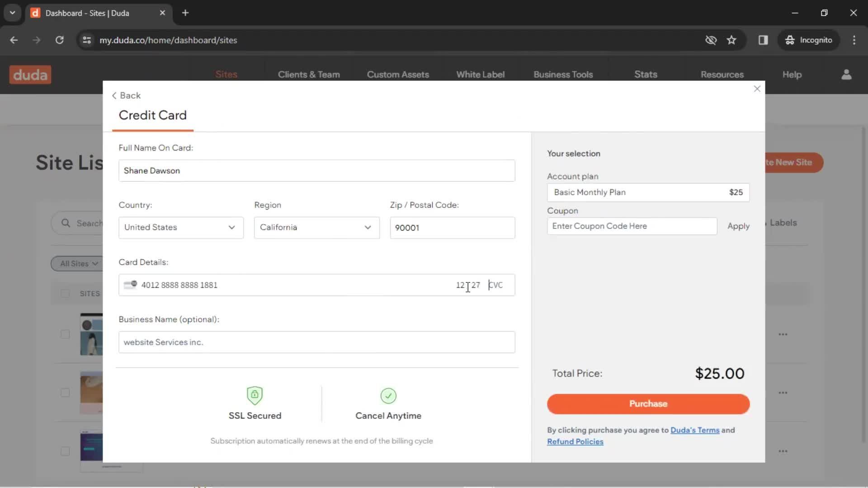Click the Enter Coupon Code Here field
The height and width of the screenshot is (488, 868).
(x=632, y=226)
